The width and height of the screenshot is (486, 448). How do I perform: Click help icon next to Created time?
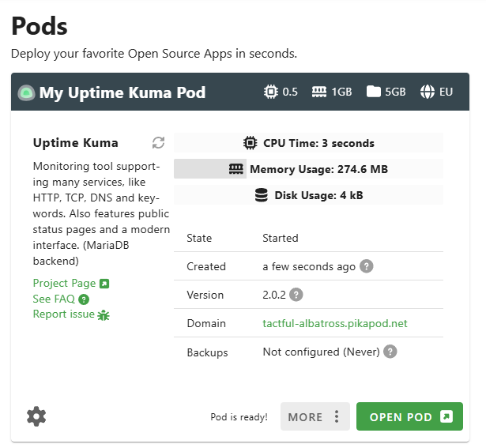coord(366,266)
